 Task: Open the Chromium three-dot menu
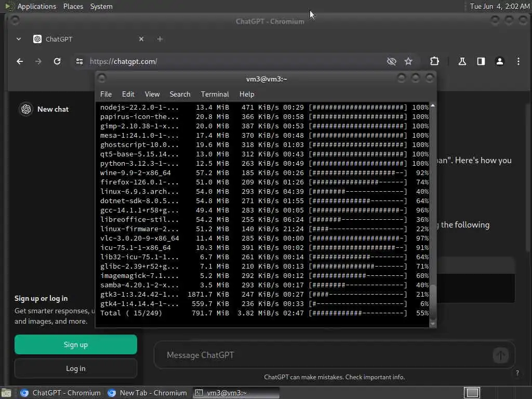click(x=518, y=61)
